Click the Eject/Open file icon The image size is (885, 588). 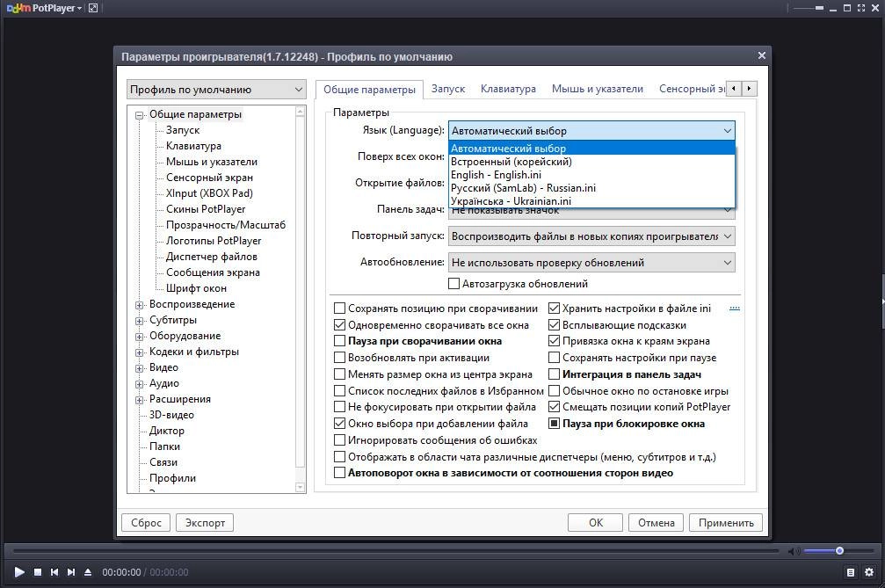(88, 572)
